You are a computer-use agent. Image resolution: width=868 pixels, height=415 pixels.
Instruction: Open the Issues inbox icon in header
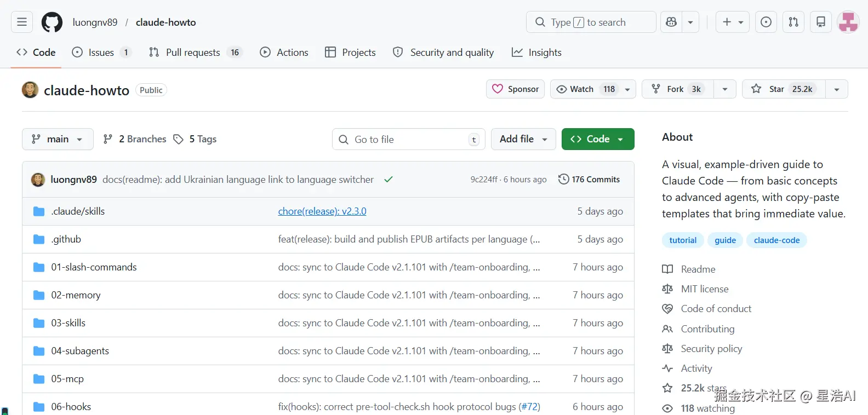tap(766, 22)
